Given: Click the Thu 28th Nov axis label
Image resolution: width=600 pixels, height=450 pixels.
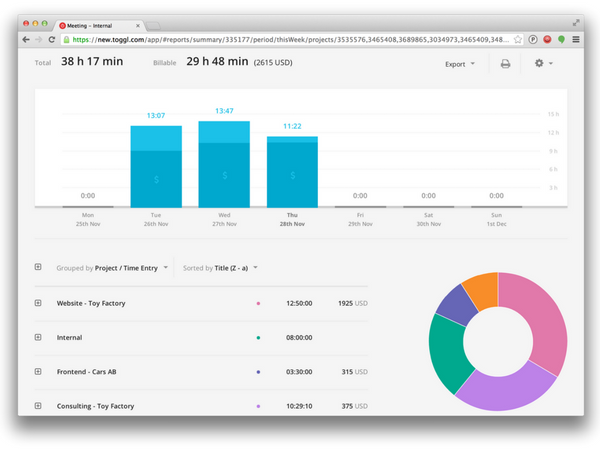Looking at the screenshot, I should (x=292, y=219).
